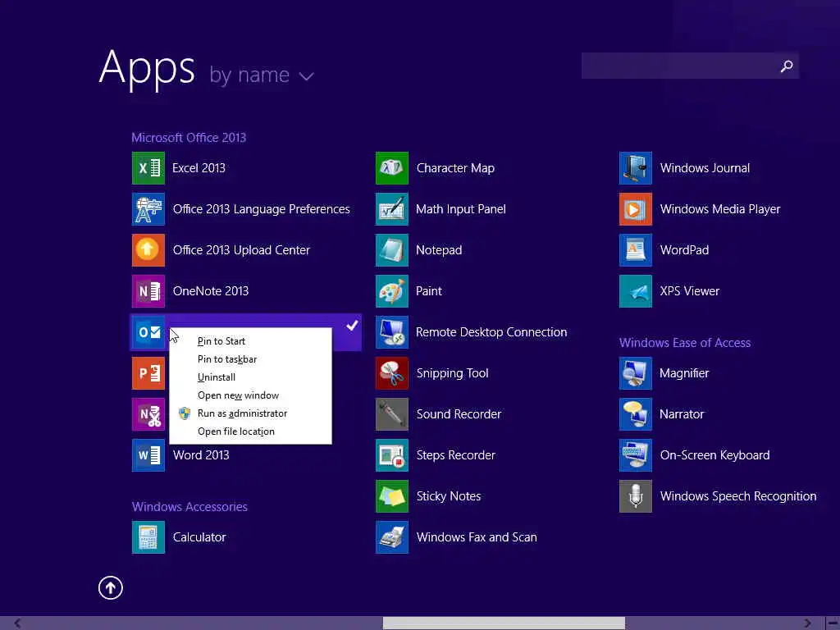This screenshot has width=840, height=630.
Task: Launch the Calculator icon
Action: pyautogui.click(x=148, y=537)
